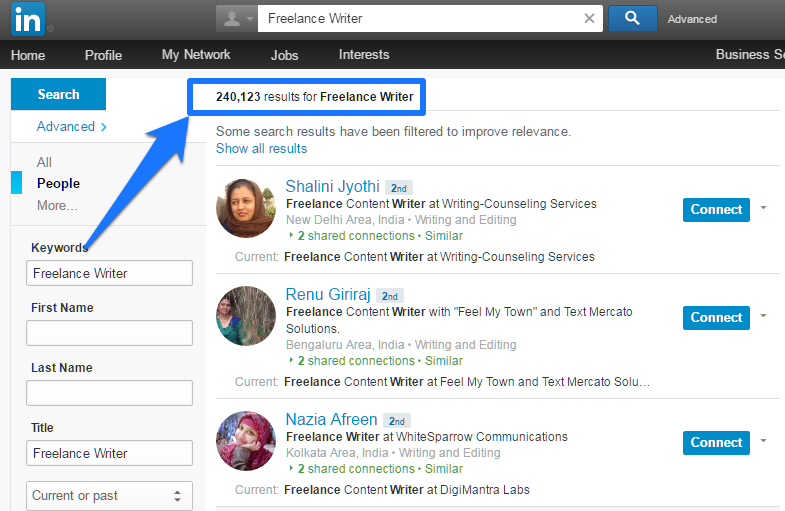The height and width of the screenshot is (511, 785).
Task: Open dropdown arrow beside Nazia's Connect
Action: (x=763, y=440)
